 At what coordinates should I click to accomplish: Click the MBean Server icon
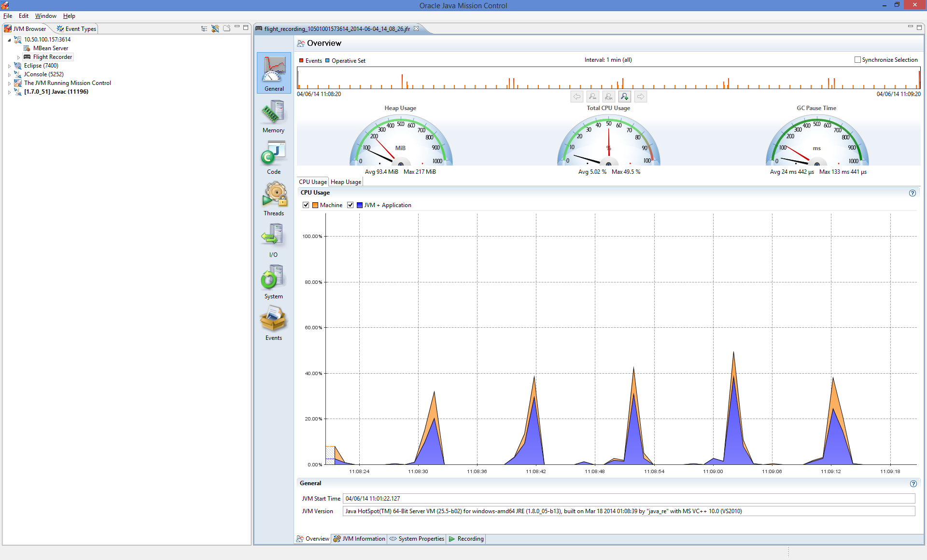click(27, 48)
